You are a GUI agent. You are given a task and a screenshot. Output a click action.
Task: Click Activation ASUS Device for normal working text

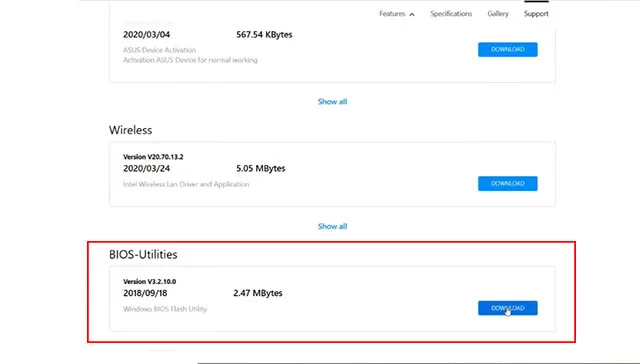click(x=190, y=60)
